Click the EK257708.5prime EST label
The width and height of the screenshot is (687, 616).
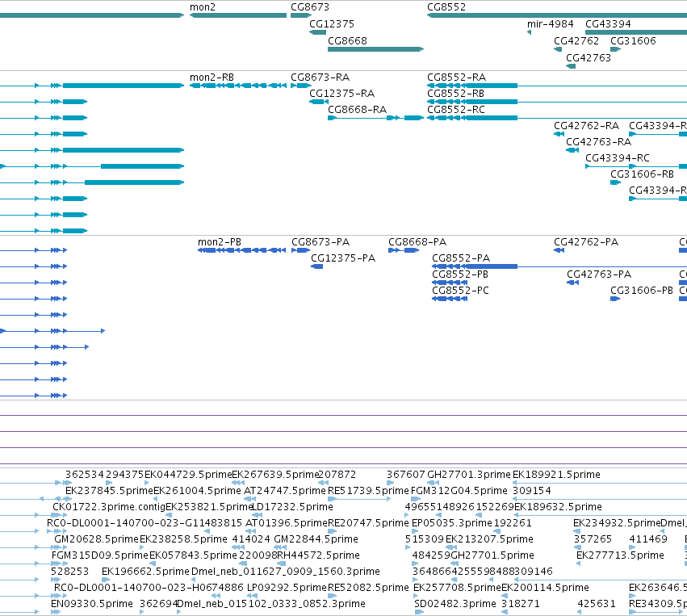point(457,588)
